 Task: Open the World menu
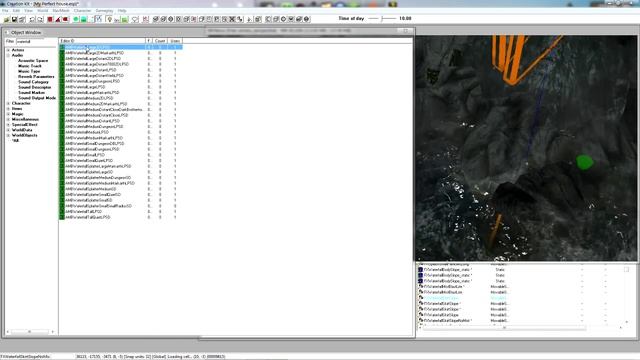pos(42,11)
